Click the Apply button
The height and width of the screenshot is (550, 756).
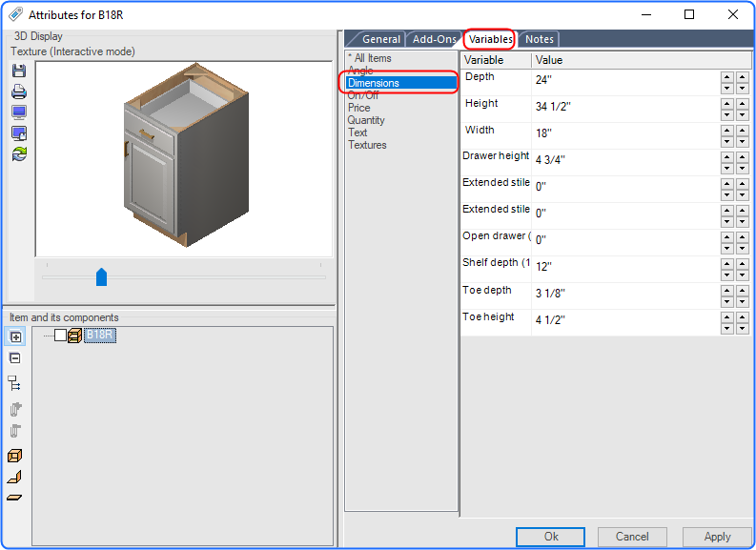[x=717, y=537]
